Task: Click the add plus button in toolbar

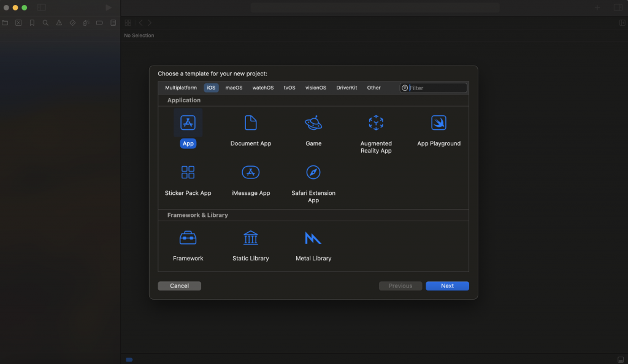Action: tap(597, 7)
